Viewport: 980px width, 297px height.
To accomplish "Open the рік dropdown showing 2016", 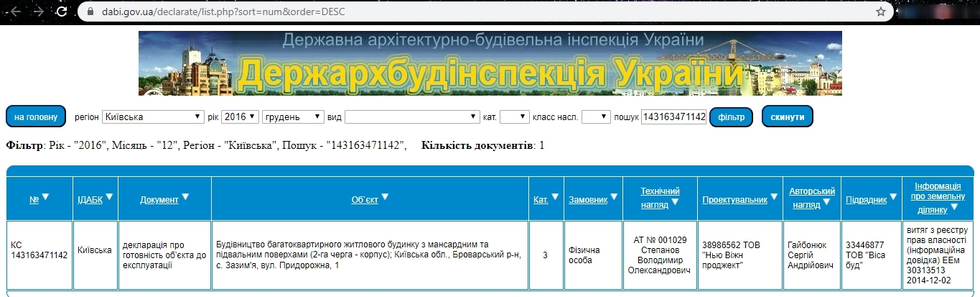I will point(241,116).
